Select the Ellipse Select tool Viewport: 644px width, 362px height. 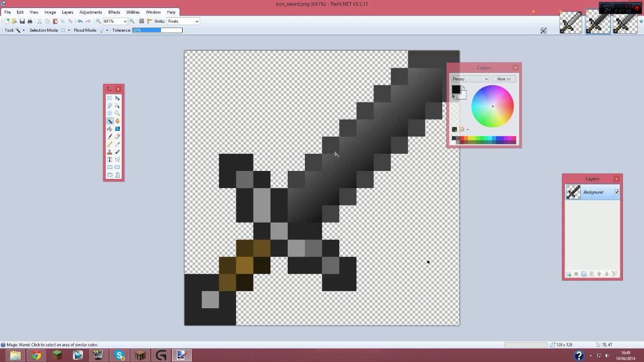pyautogui.click(x=110, y=114)
